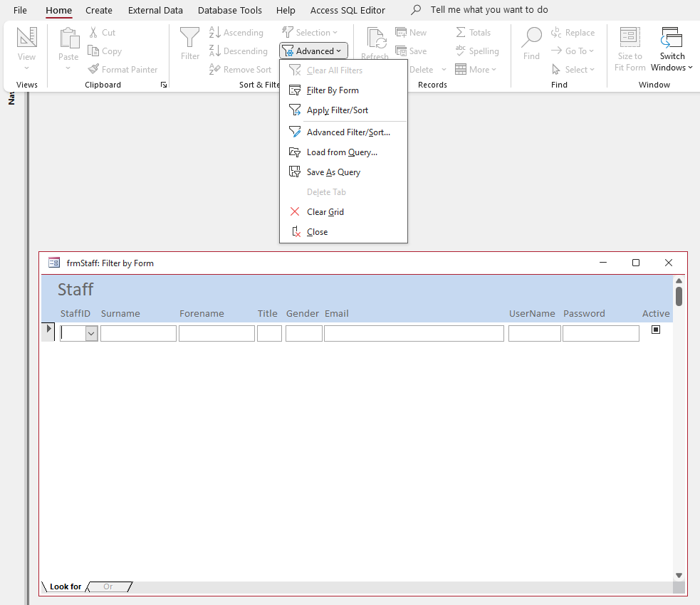Viewport: 700px width, 605px height.
Task: Click the frmStaff form window icon
Action: click(x=54, y=263)
